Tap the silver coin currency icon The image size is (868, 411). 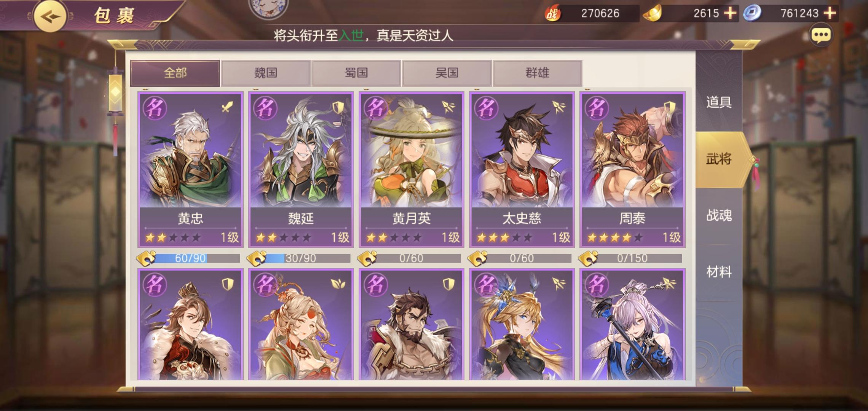pyautogui.click(x=752, y=13)
